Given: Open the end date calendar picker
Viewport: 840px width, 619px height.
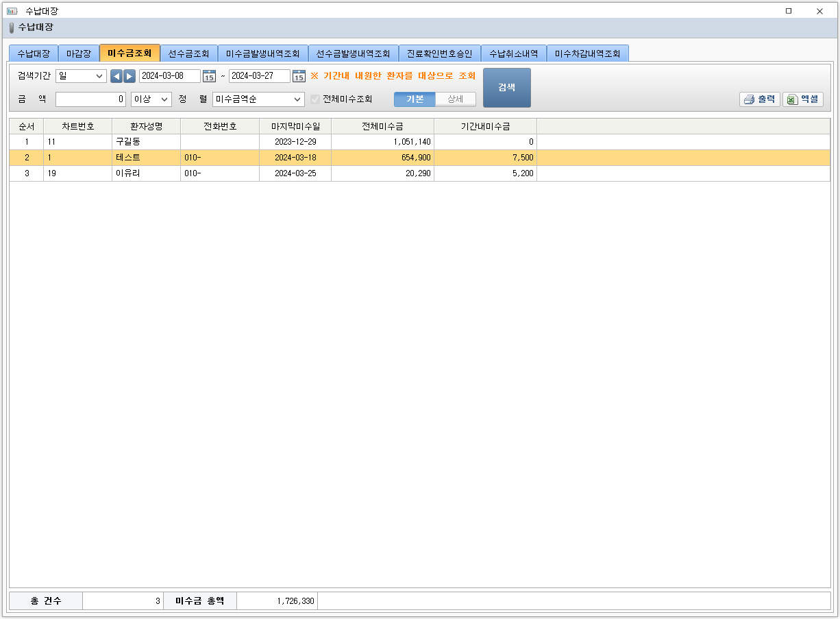Looking at the screenshot, I should point(299,76).
